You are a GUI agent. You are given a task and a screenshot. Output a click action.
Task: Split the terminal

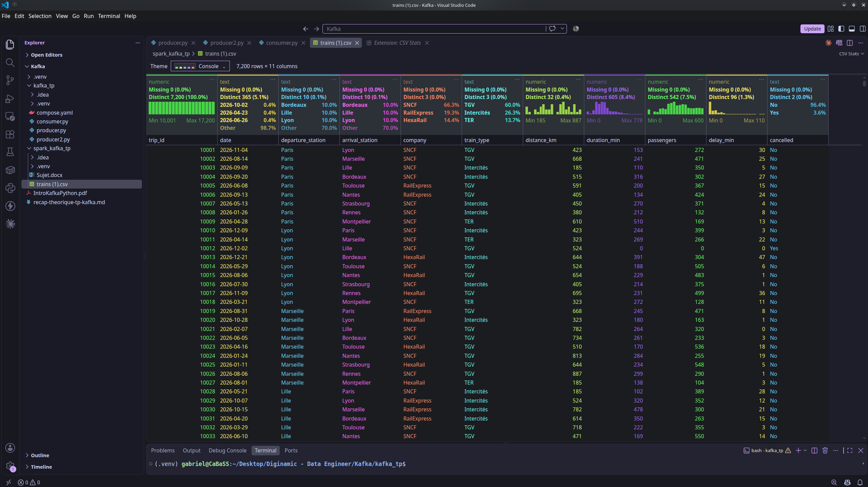814,450
